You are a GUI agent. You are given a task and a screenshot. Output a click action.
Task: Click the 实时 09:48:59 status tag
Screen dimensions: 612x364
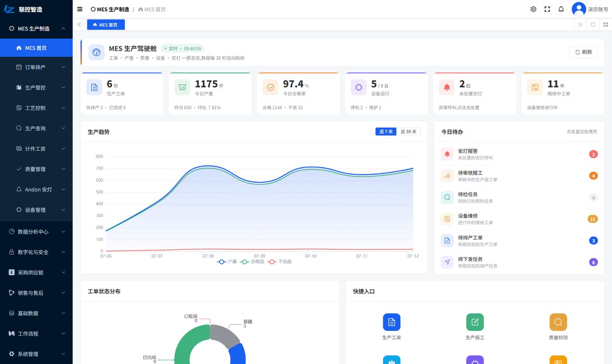pyautogui.click(x=182, y=49)
